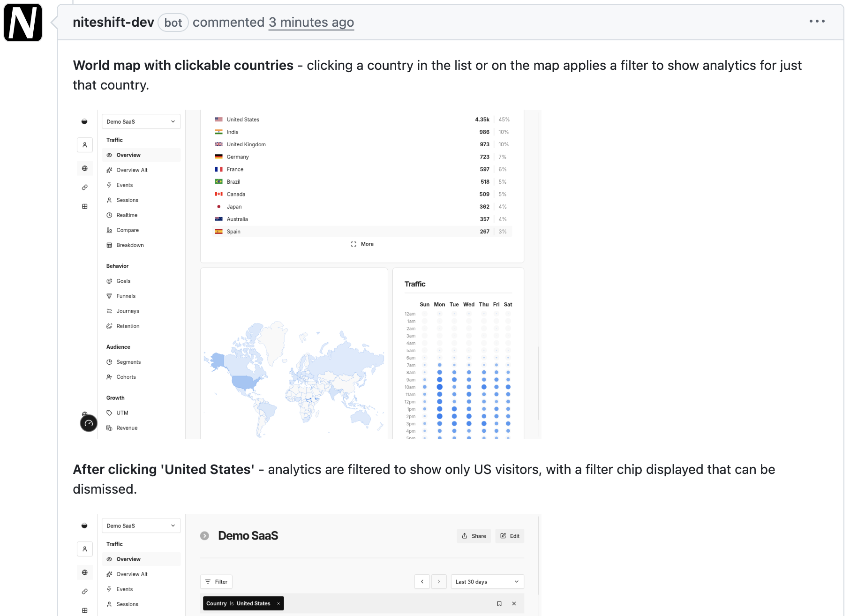Remove the Country is United States chip
850x616 pixels.
pyautogui.click(x=278, y=603)
